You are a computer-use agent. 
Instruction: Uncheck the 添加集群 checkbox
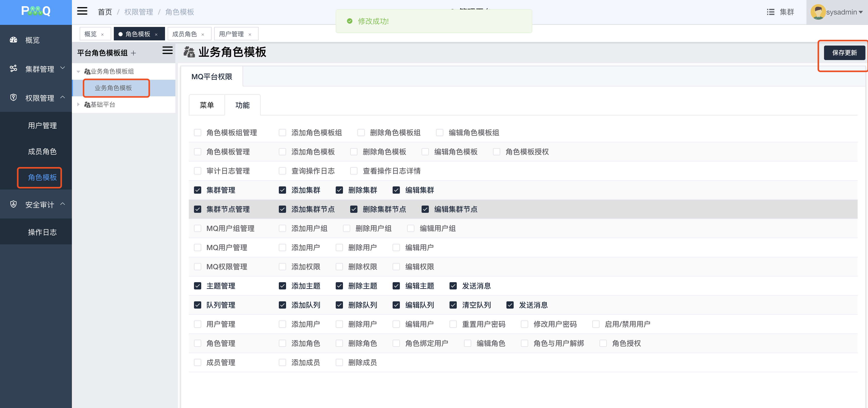click(282, 190)
